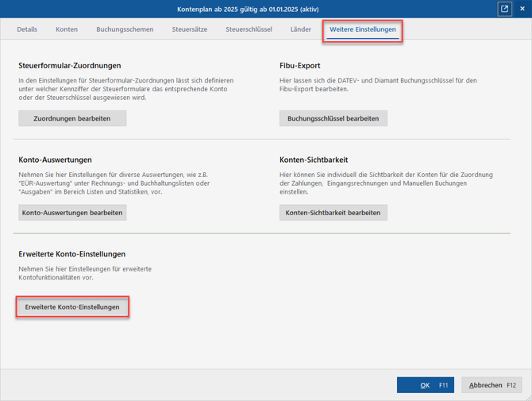Click the Steuerformular-Zuordnungen section heading

click(x=70, y=65)
